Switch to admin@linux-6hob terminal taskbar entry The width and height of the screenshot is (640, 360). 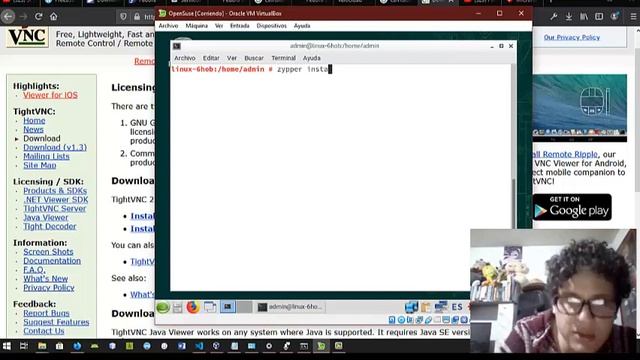pos(290,307)
